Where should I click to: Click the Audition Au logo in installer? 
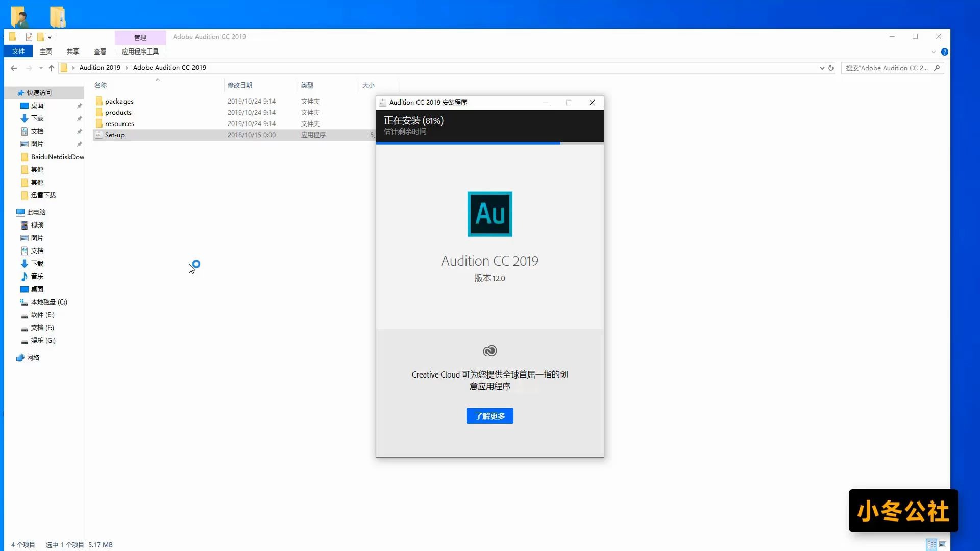coord(489,214)
